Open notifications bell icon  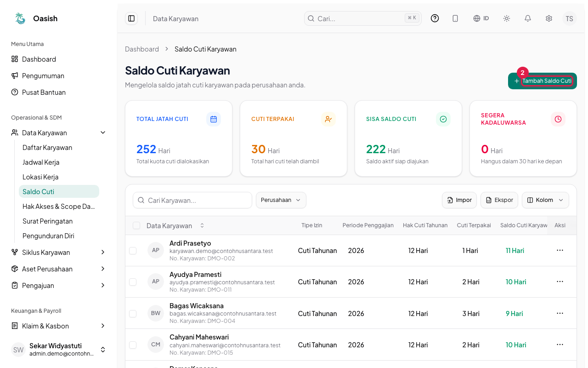click(528, 18)
